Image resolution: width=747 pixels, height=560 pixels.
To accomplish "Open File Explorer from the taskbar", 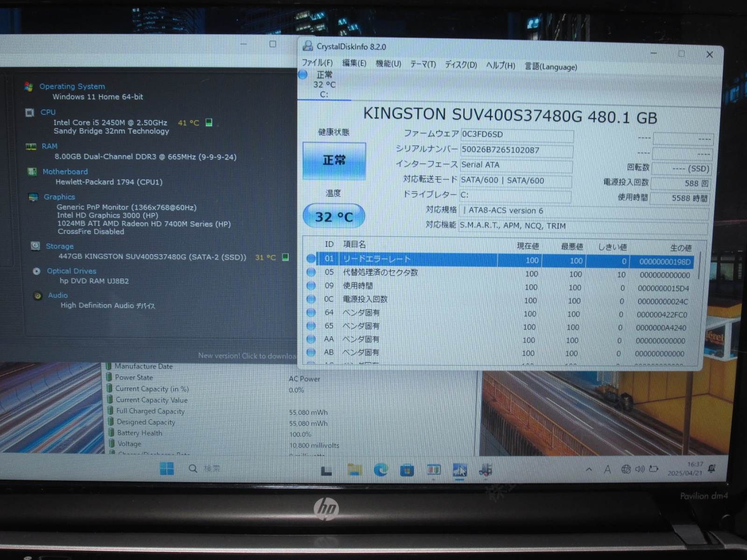I will [355, 469].
